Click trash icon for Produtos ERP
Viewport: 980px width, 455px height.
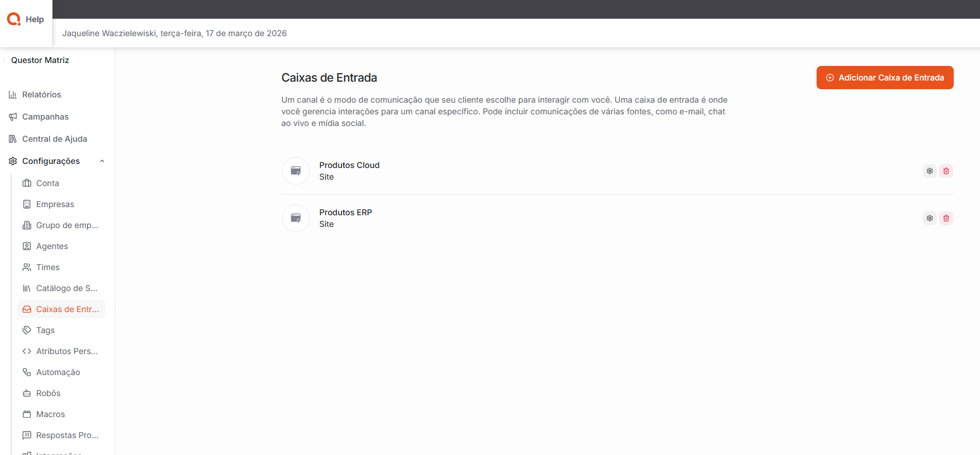[946, 218]
